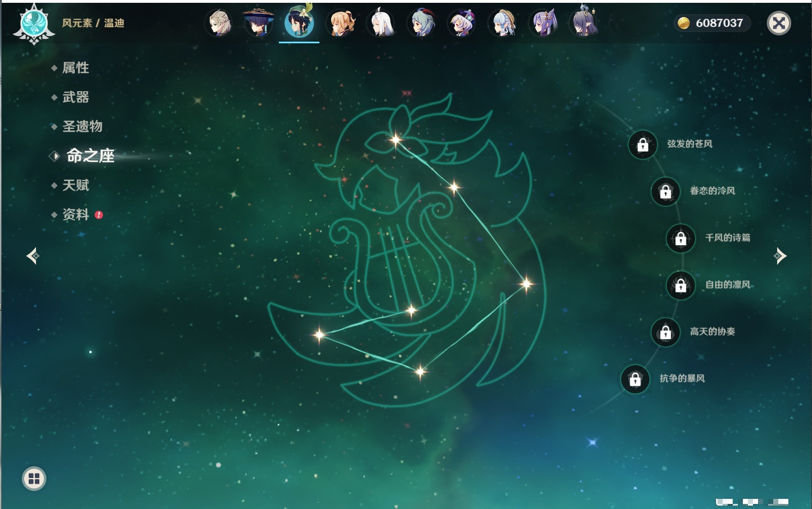
Task: Open the 武器 weapon menu item
Action: (x=75, y=97)
